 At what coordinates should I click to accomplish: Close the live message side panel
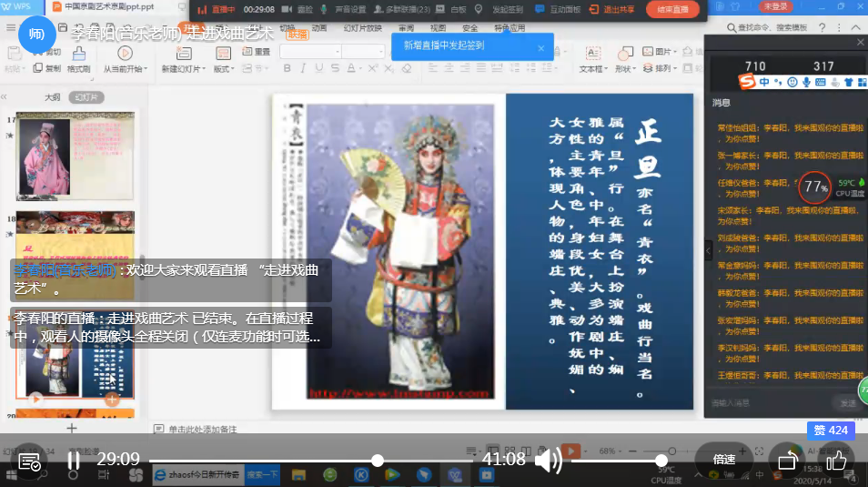(860, 42)
